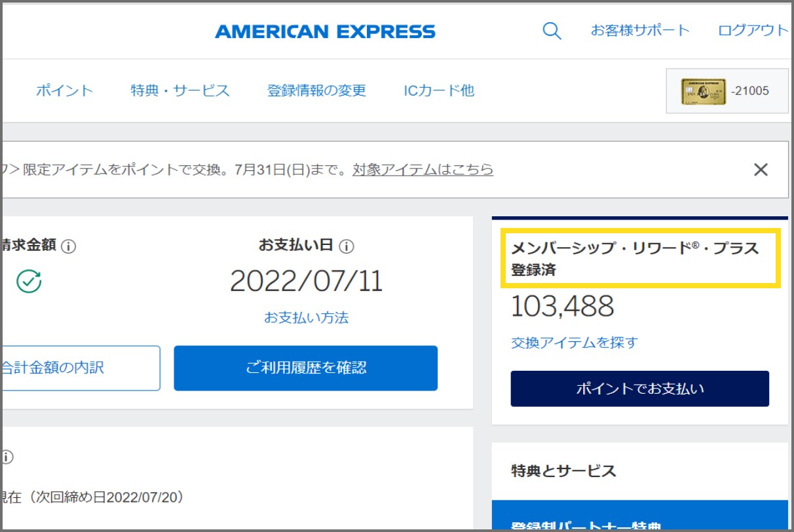Click ログアウト to sign out
794x532 pixels.
coord(753,30)
